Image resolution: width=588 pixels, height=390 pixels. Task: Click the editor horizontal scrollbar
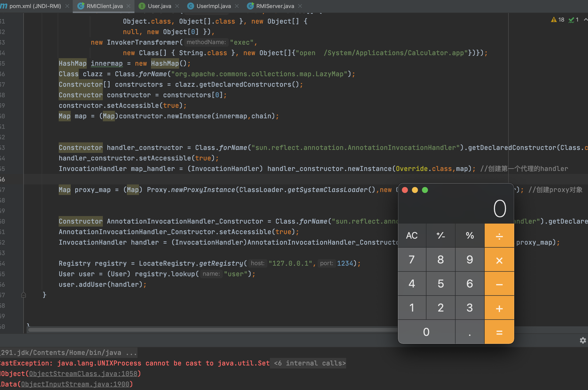tap(213, 330)
